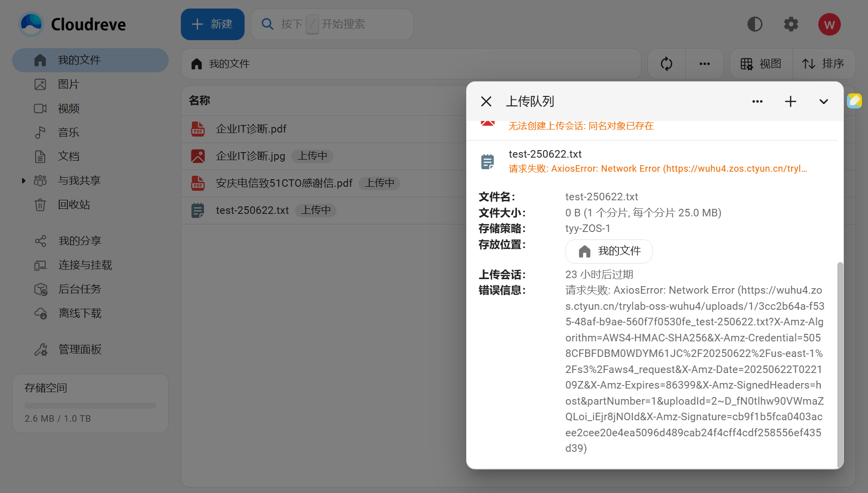
Task: Add more files to the upload queue
Action: click(790, 101)
